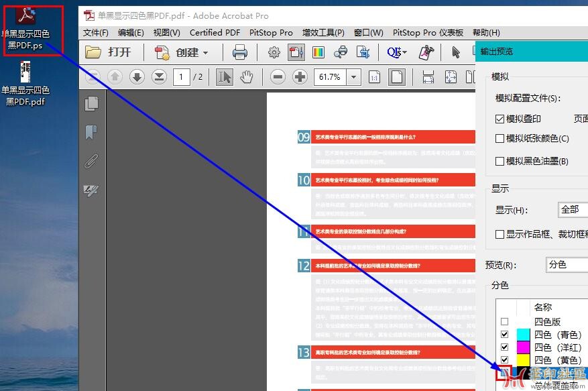Screen dimensions: 588x391
Task: Open the QI5 plugin dropdown
Action: (x=397, y=52)
